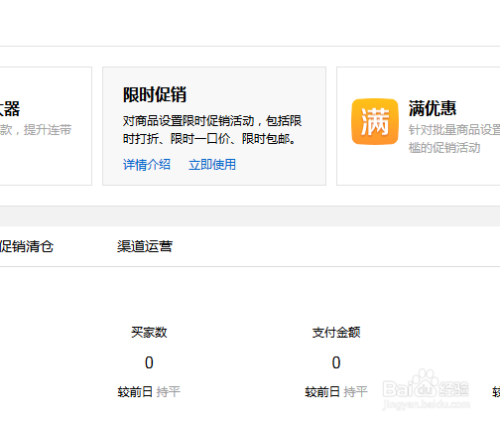Switch to the 渠道运营 tab
500x423 pixels.
145,247
